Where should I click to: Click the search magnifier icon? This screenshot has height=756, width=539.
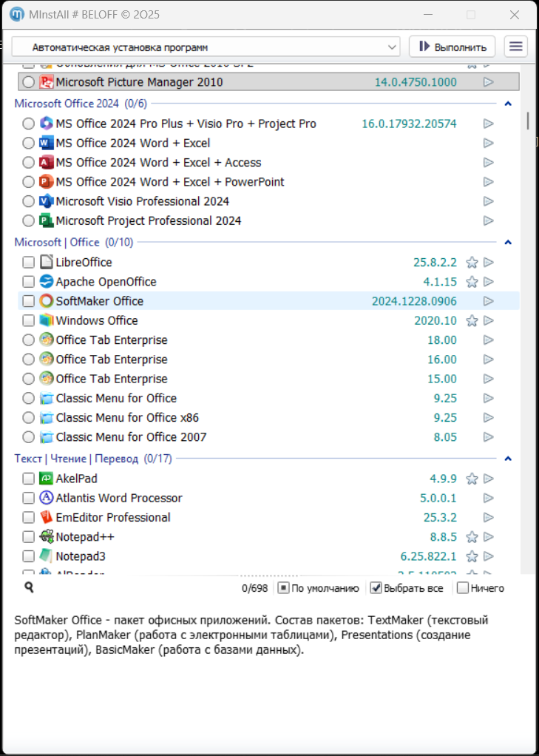click(29, 587)
